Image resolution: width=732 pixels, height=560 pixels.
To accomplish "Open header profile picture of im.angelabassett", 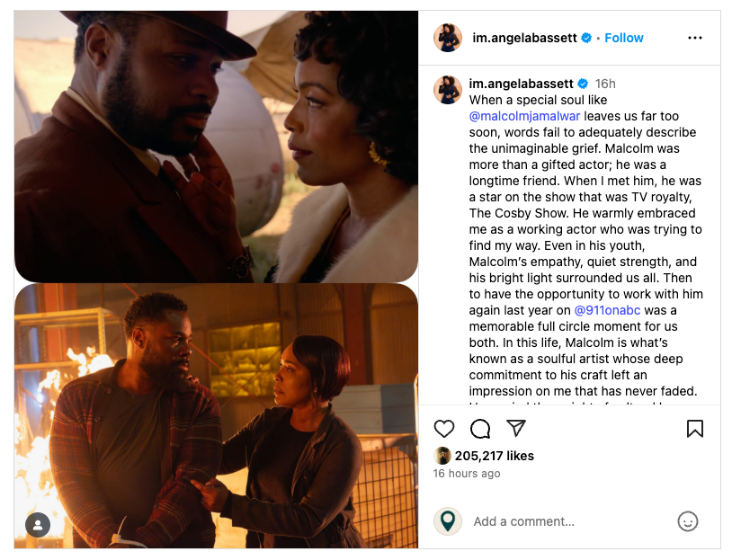I will pos(447,38).
